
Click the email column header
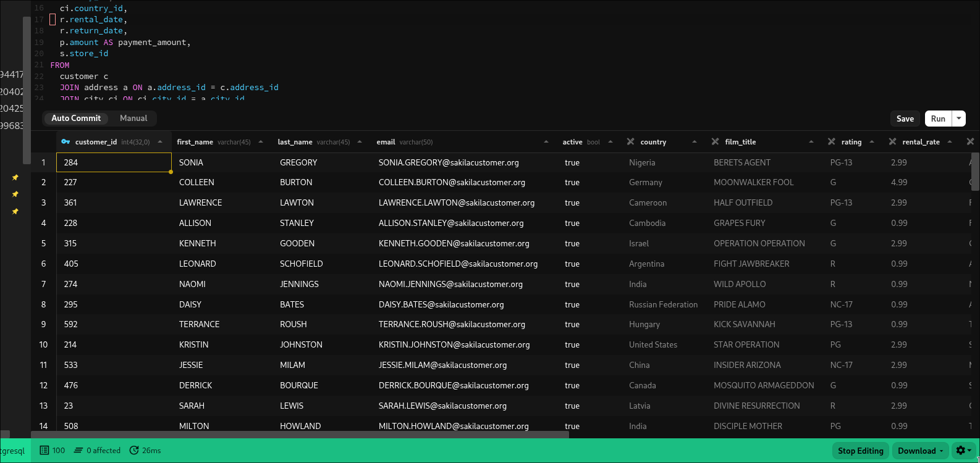pos(463,142)
